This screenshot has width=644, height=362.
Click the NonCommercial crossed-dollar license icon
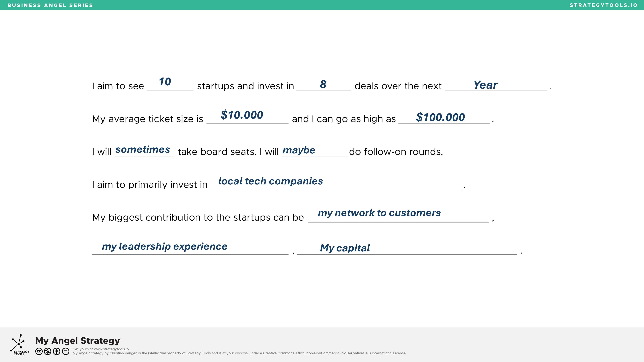point(48,351)
